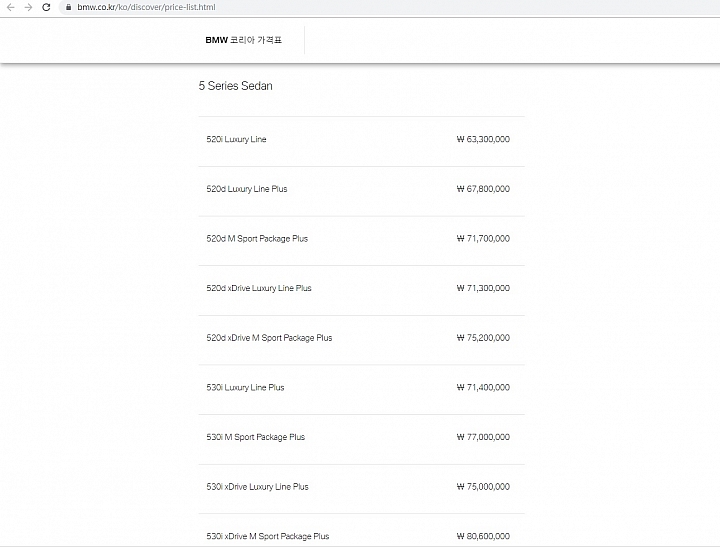Select the 520i Luxury Line row
This screenshot has width=720, height=547.
click(361, 141)
